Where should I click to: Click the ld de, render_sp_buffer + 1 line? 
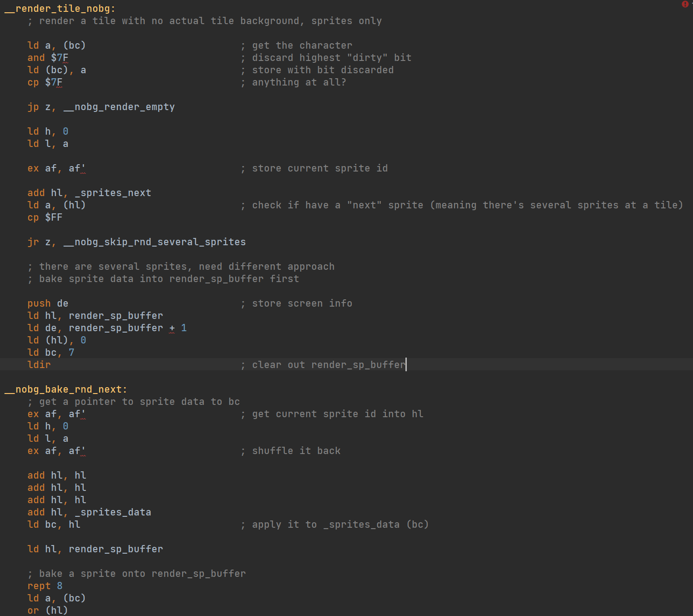pos(107,328)
